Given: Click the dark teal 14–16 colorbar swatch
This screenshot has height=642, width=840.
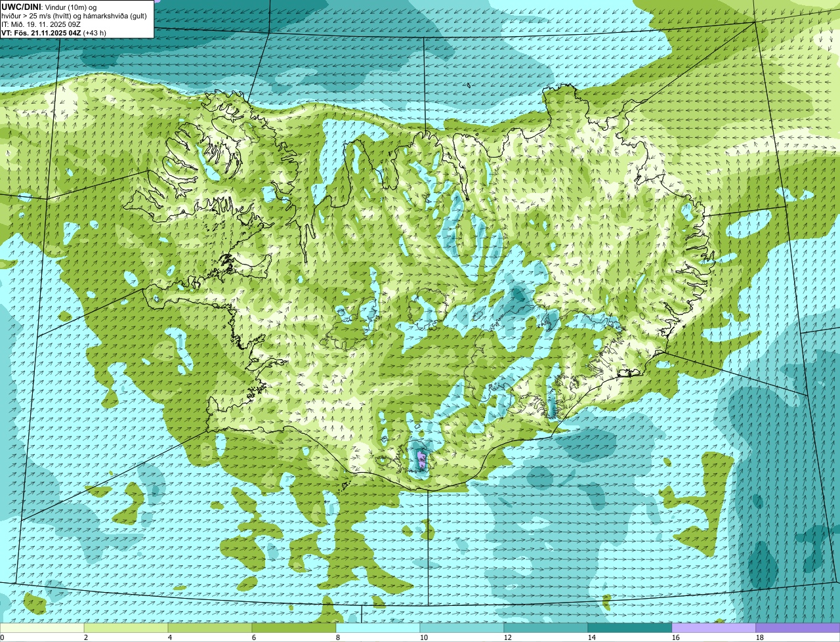Looking at the screenshot, I should click(630, 628).
